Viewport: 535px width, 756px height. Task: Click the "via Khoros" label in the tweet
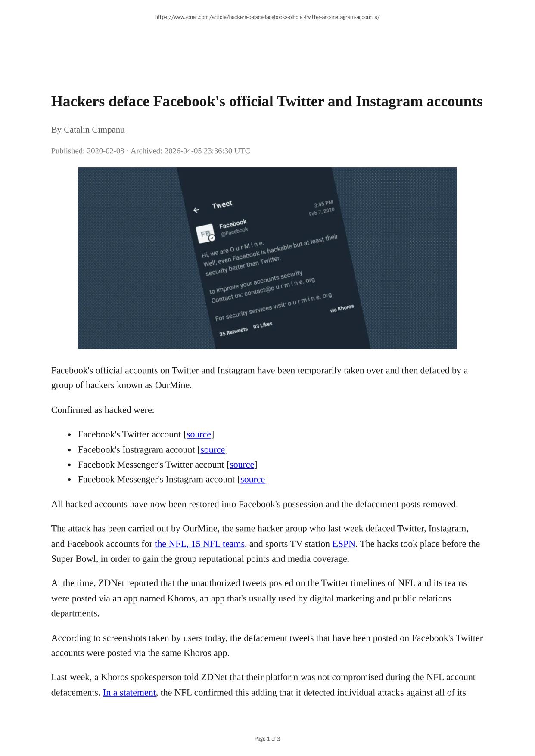coord(342,308)
